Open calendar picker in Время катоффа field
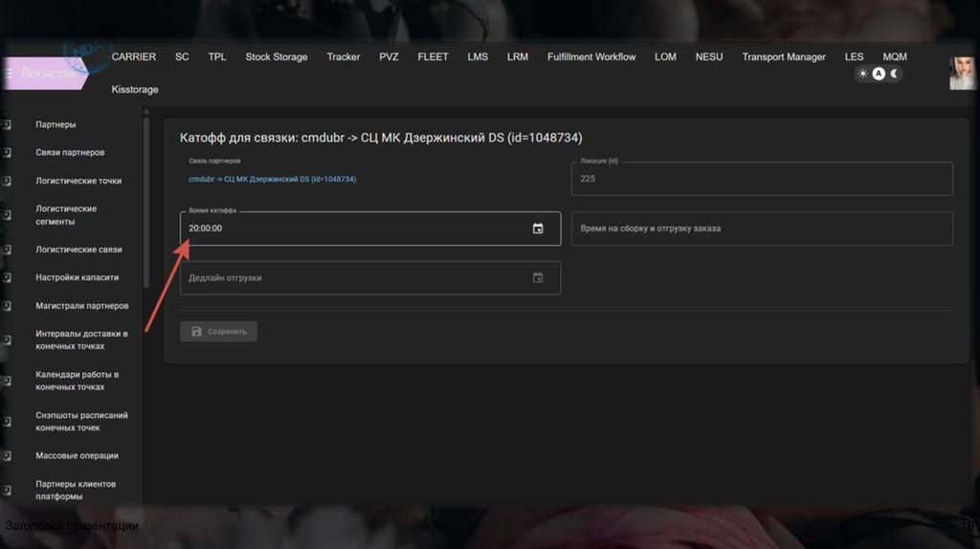The image size is (980, 549). coord(538,229)
